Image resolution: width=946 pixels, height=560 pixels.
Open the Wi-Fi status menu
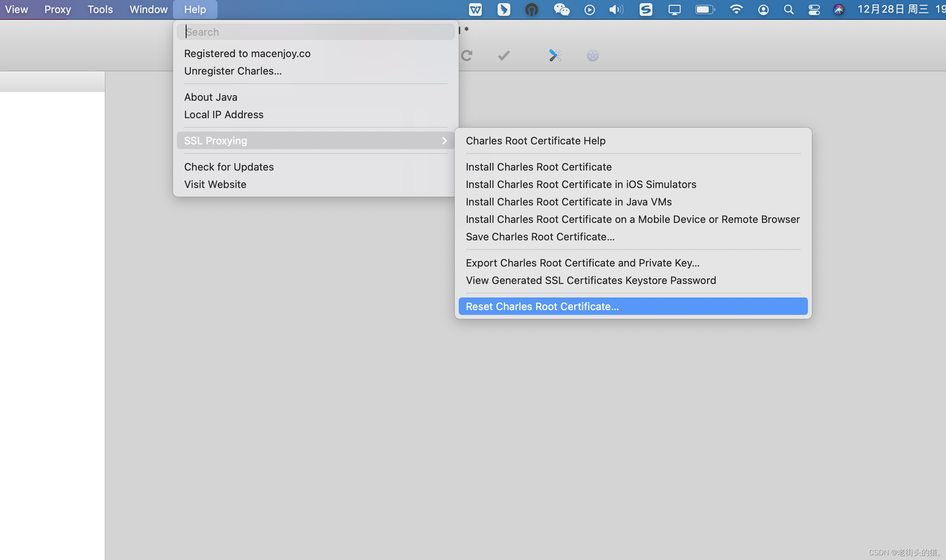click(x=736, y=10)
